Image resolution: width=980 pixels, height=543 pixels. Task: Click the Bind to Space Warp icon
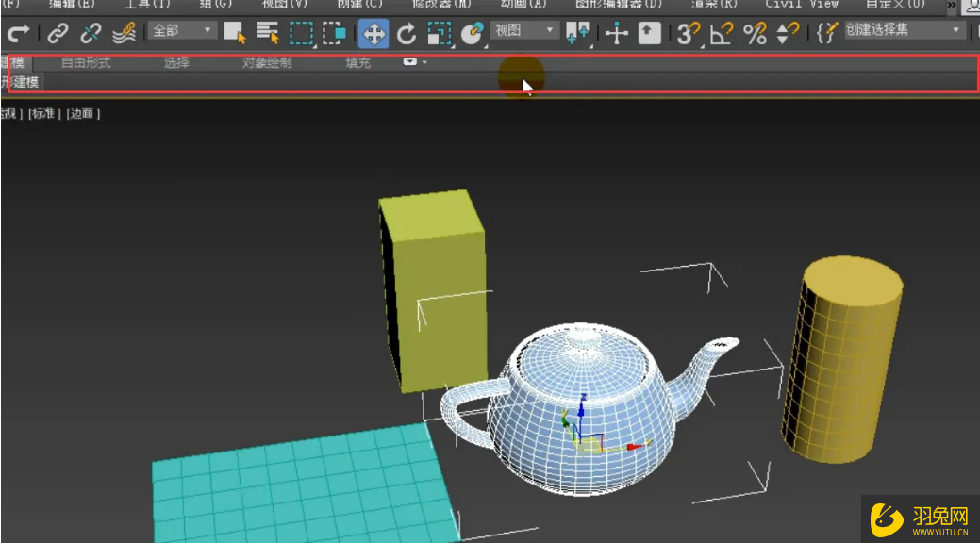123,33
